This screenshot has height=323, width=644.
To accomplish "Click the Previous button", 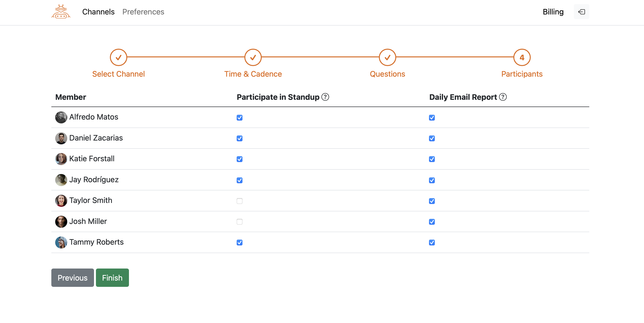I will tap(73, 278).
